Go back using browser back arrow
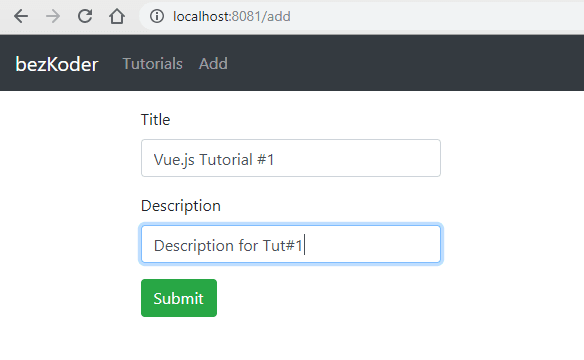Image resolution: width=584 pixels, height=360 pixels. point(21,16)
